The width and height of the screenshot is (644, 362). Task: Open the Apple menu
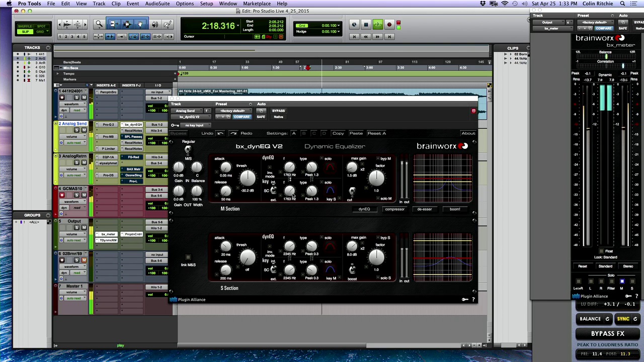click(x=9, y=4)
